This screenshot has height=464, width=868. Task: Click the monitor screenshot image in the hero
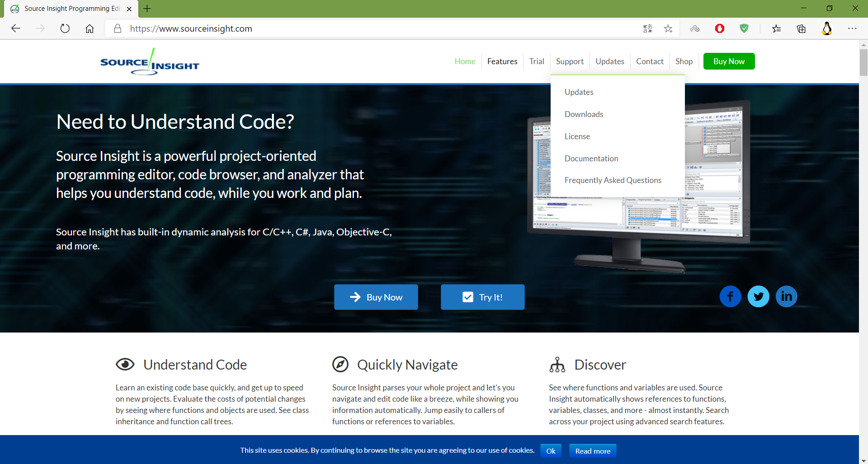(638, 187)
